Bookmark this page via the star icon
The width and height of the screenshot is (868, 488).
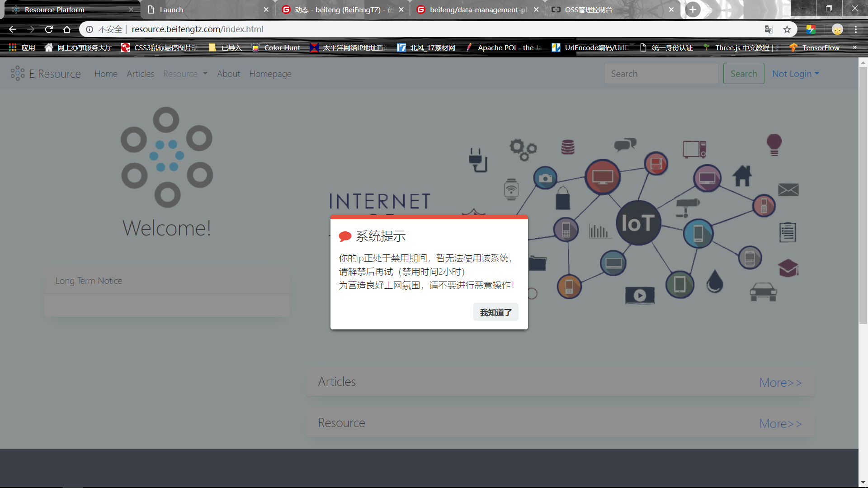click(788, 29)
